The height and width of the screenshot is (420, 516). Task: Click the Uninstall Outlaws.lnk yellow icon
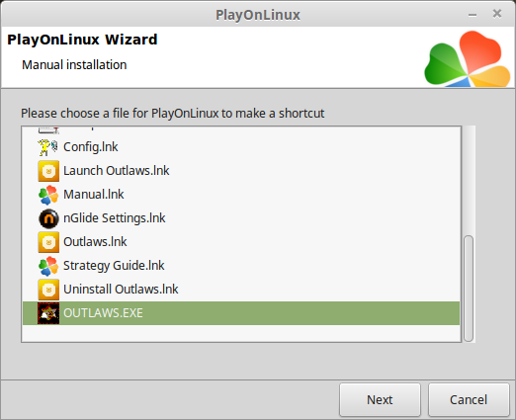(x=48, y=290)
